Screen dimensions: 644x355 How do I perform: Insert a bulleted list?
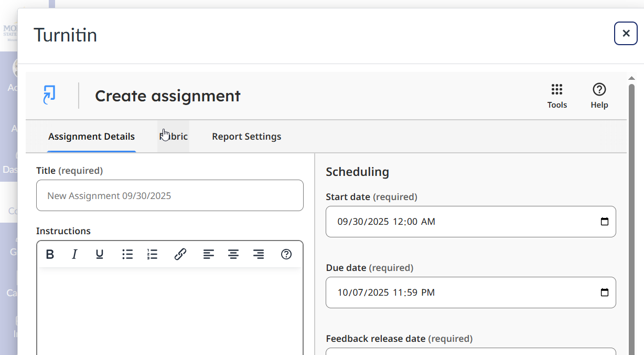coord(127,254)
